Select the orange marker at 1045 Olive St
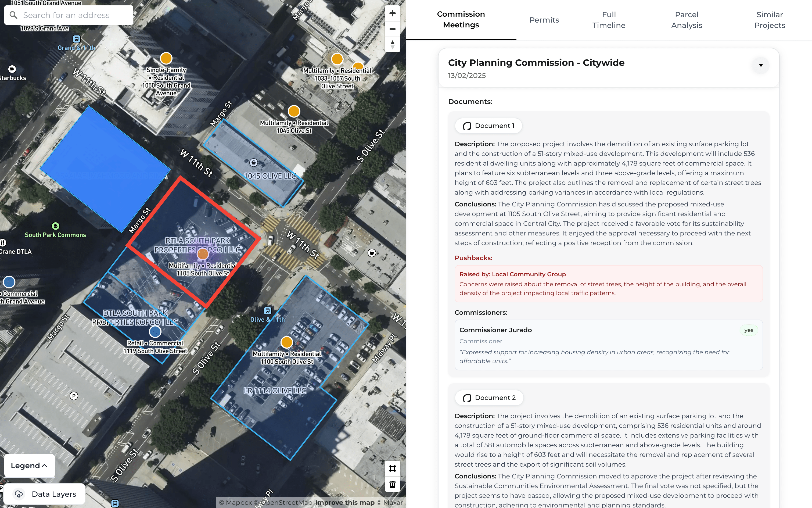 (294, 111)
